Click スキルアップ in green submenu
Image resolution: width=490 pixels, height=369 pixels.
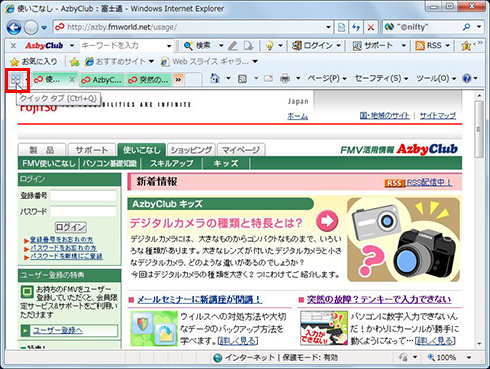click(172, 163)
